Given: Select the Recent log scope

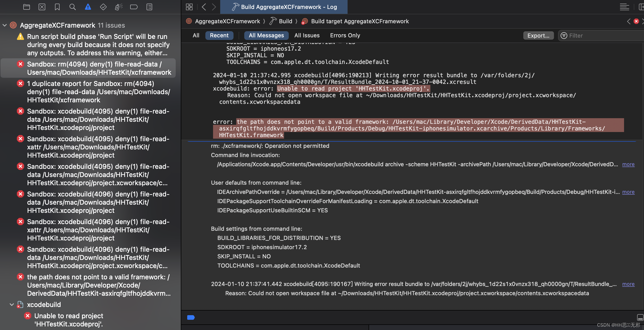Looking at the screenshot, I should pyautogui.click(x=219, y=35).
